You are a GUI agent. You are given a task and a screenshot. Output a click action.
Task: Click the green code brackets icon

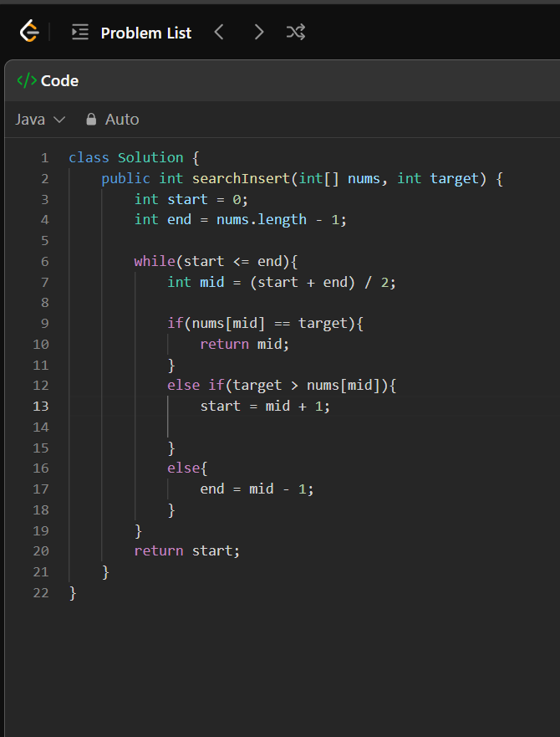pyautogui.click(x=27, y=81)
